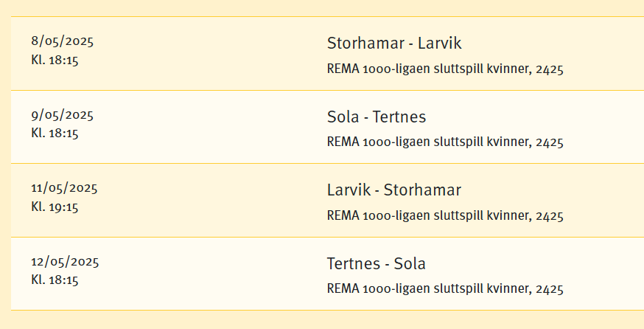Click the league name under Sola - Tertnes
Image resolution: width=644 pixels, height=329 pixels.
click(x=444, y=142)
